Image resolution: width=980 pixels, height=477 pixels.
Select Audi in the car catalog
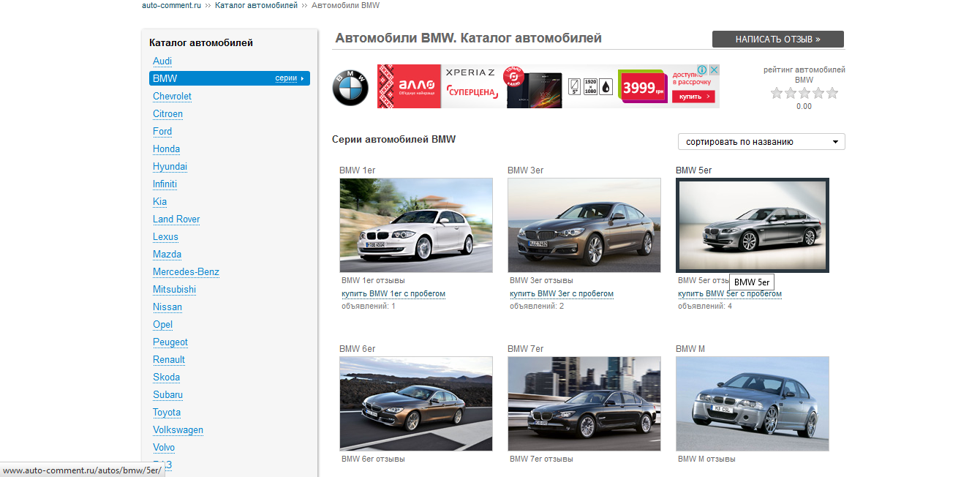coord(162,61)
